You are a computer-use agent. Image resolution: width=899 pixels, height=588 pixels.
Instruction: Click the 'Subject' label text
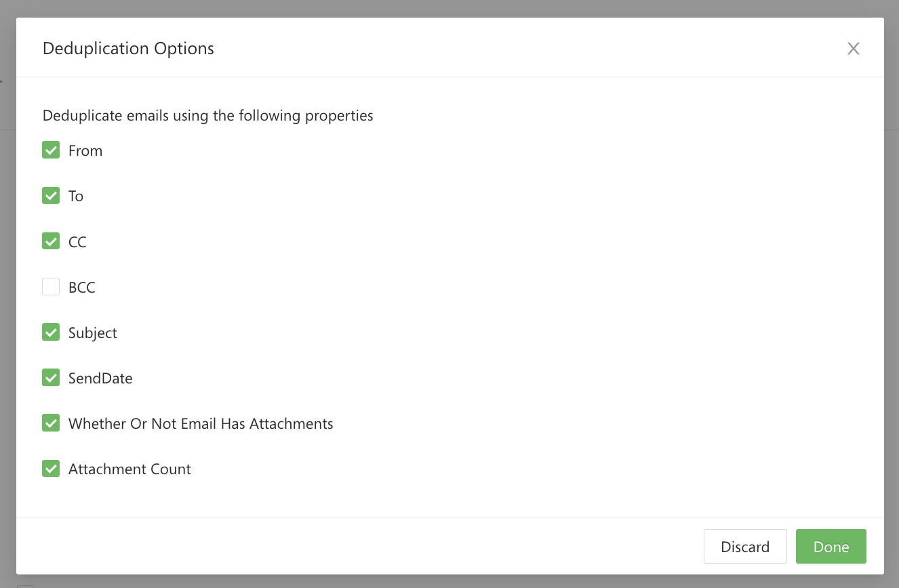point(93,333)
